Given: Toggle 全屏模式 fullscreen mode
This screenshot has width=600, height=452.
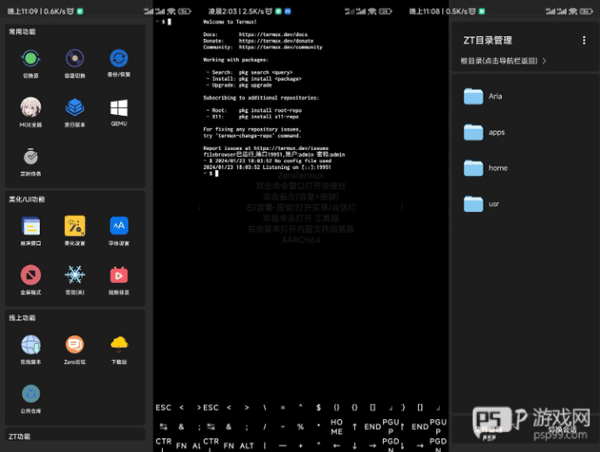Looking at the screenshot, I should tap(30, 274).
